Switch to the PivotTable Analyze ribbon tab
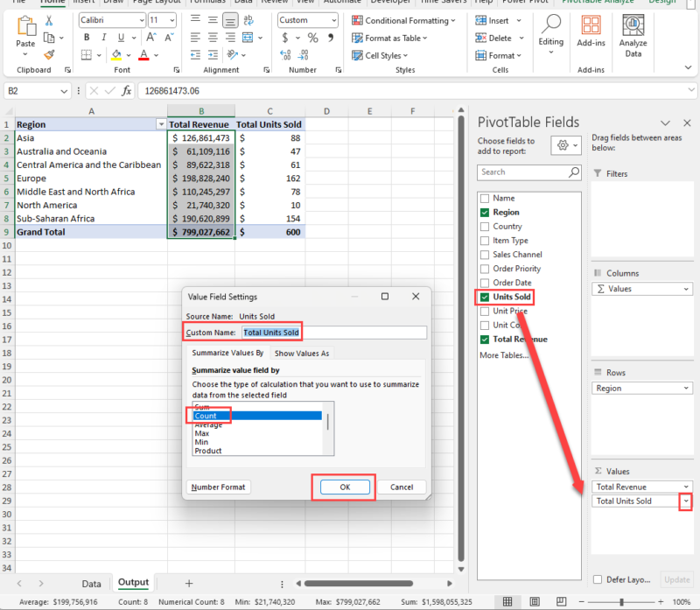Image resolution: width=700 pixels, height=610 pixels. (598, 3)
